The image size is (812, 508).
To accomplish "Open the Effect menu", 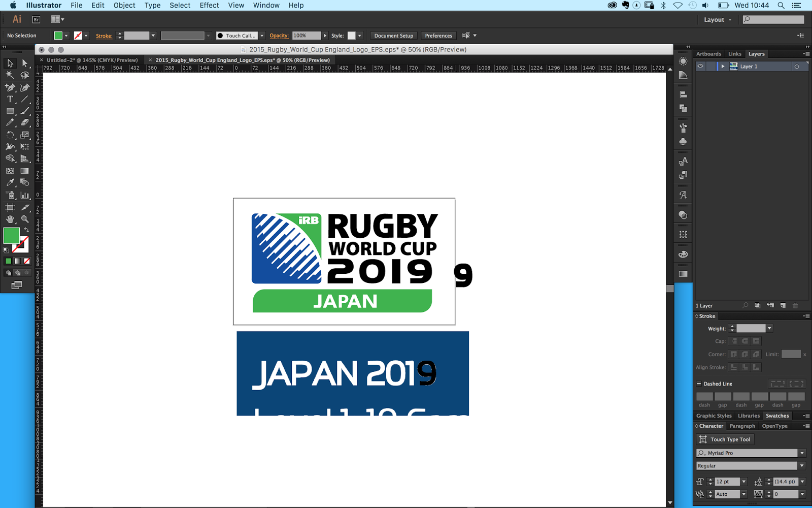I will coord(209,5).
